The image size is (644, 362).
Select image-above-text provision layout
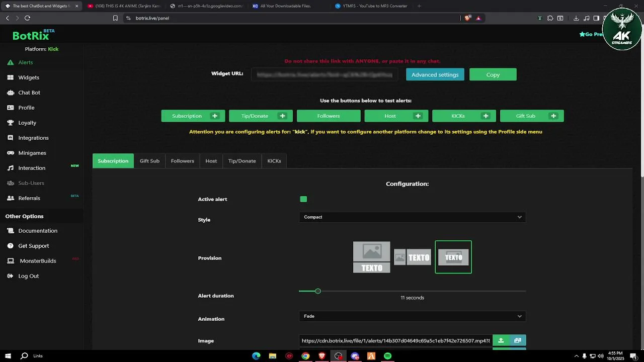(x=371, y=257)
